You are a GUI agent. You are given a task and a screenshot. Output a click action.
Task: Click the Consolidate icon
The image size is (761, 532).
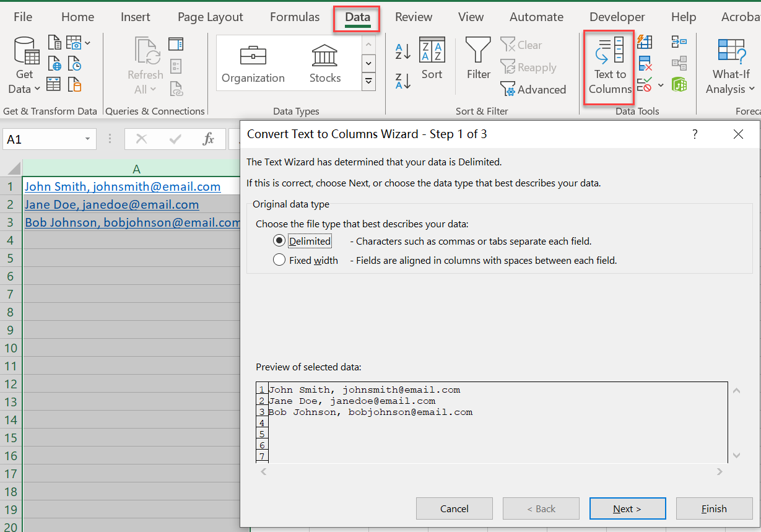[679, 42]
